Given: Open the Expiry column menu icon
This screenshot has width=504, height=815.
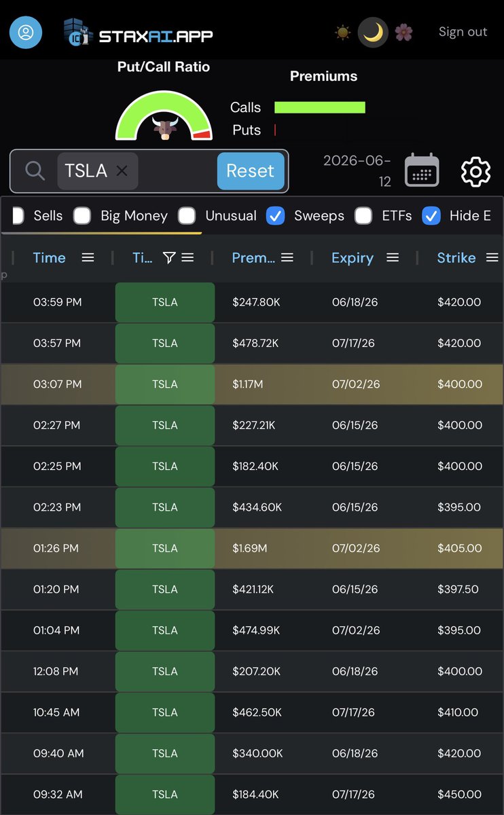Looking at the screenshot, I should [392, 258].
